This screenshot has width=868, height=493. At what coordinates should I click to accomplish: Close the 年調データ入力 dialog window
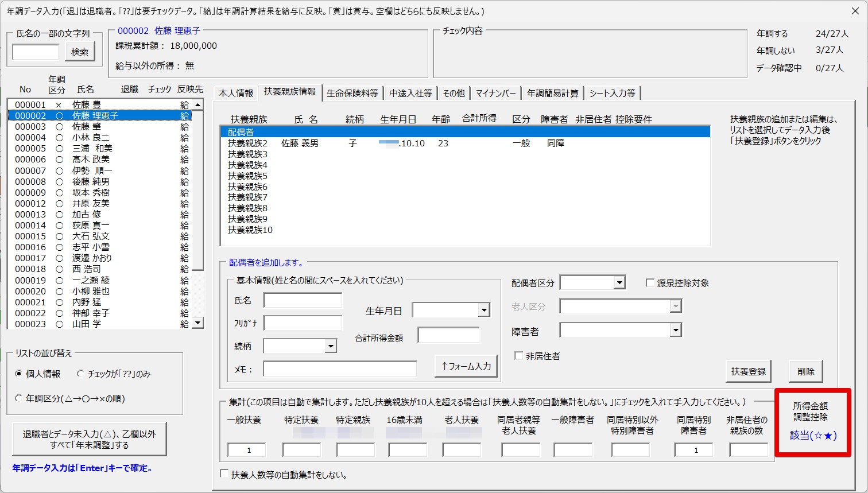[852, 11]
